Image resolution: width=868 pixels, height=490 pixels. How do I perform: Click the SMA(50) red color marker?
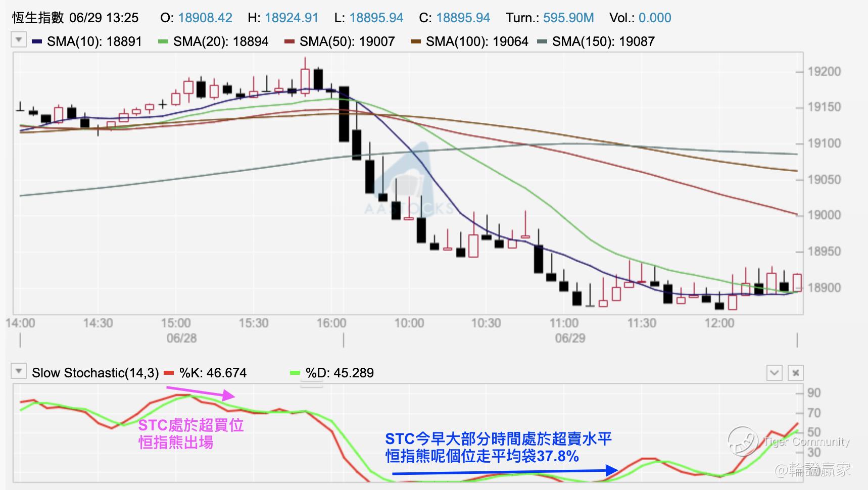(289, 41)
